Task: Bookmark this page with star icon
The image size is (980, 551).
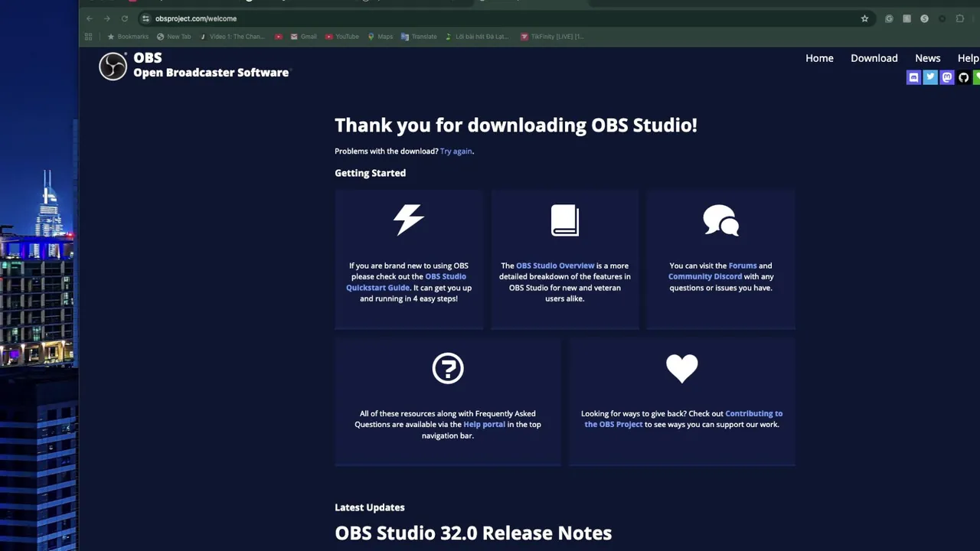Action: click(864, 18)
